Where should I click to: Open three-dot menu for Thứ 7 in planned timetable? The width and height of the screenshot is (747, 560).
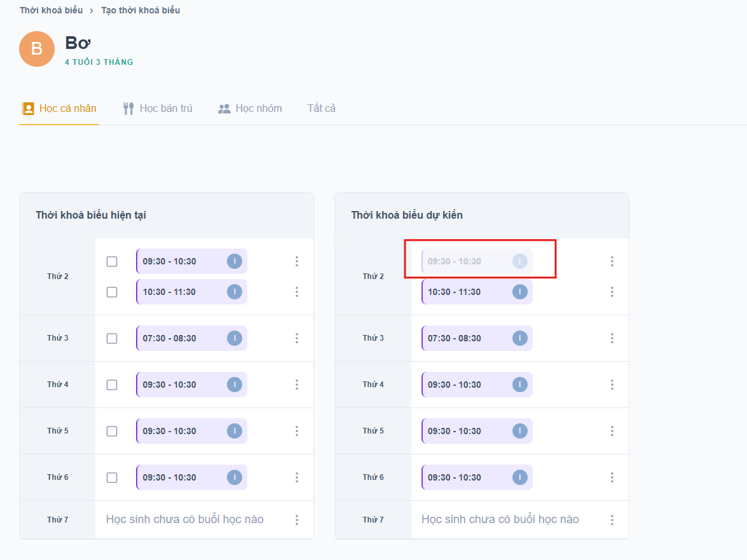[x=612, y=520]
